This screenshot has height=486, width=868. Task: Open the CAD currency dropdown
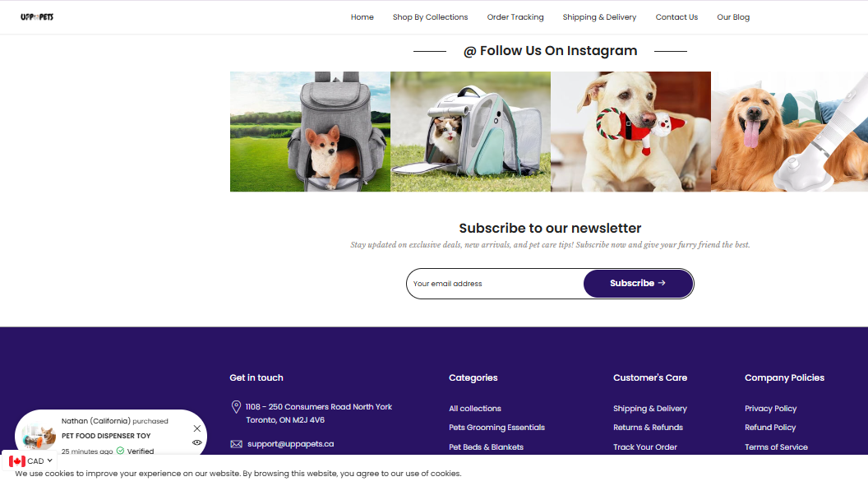(30, 461)
